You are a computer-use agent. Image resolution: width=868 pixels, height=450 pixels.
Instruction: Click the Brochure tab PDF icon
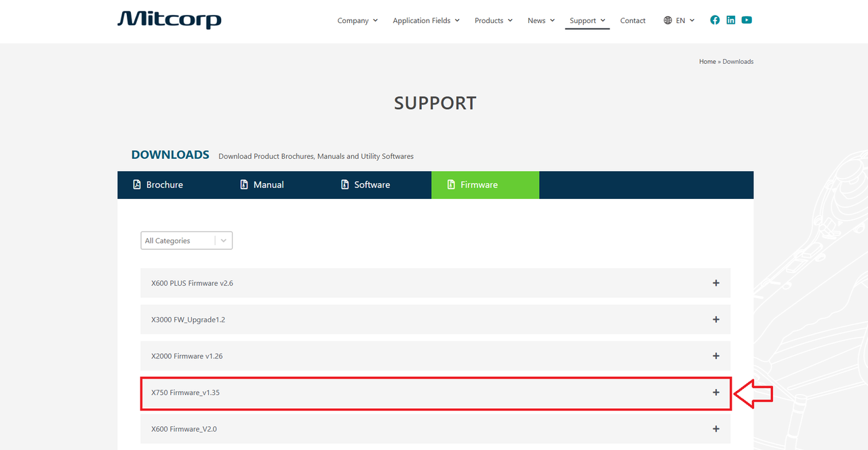(137, 185)
